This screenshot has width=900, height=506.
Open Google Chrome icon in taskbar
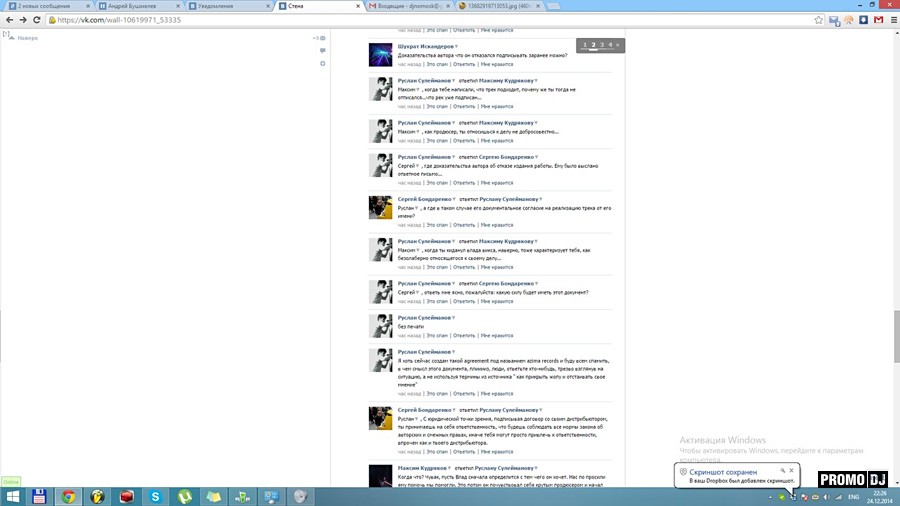pyautogui.click(x=68, y=495)
